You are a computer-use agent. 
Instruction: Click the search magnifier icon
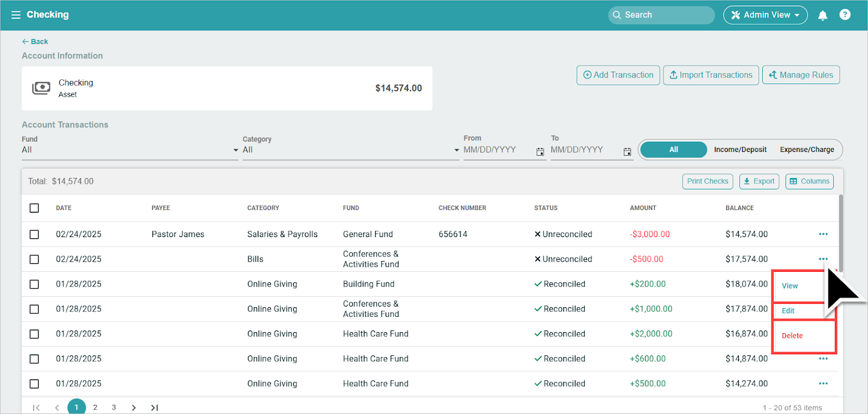pyautogui.click(x=617, y=15)
